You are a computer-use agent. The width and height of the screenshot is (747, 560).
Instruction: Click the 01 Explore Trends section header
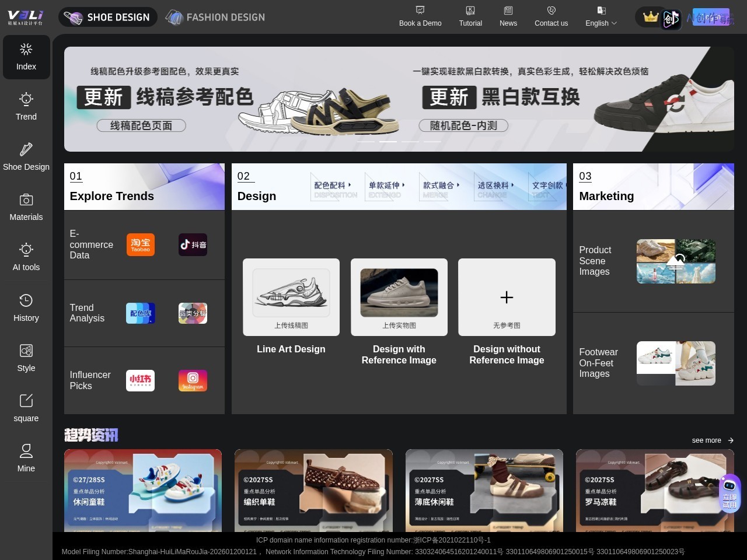144,187
